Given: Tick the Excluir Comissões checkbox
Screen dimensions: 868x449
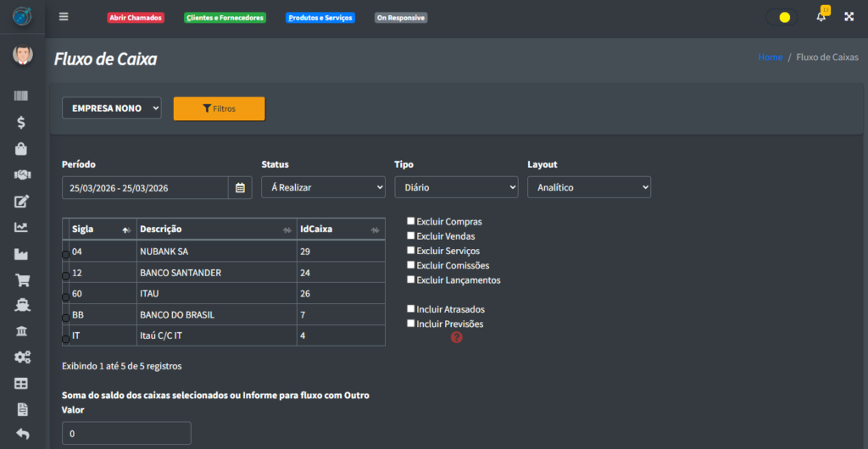Looking at the screenshot, I should point(411,265).
